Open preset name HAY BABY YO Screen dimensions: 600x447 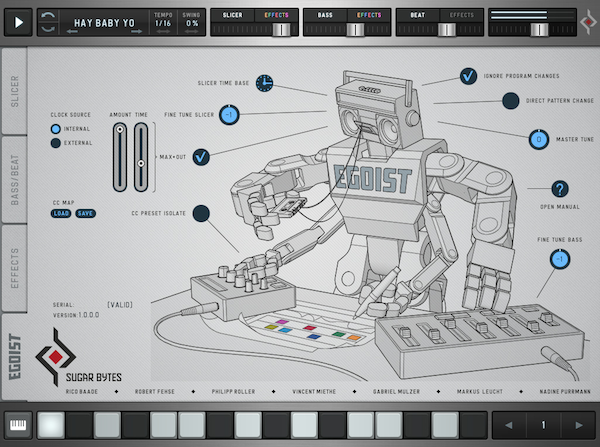pos(104,23)
